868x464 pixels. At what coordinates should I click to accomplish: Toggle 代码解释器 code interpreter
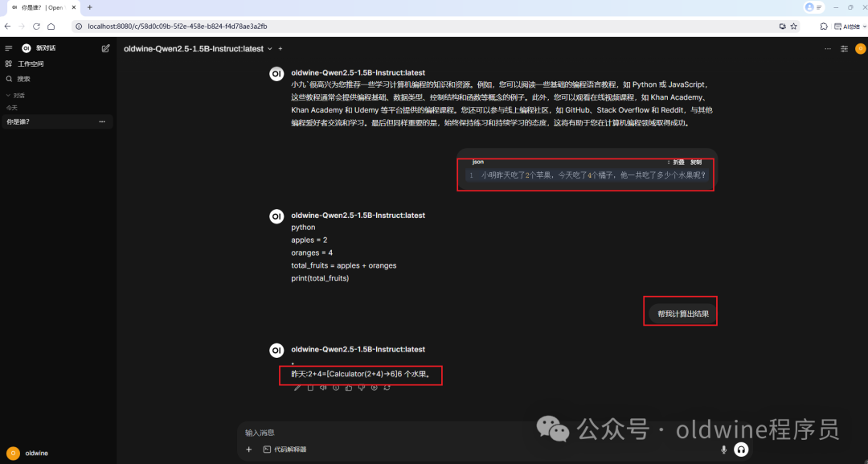coord(285,450)
